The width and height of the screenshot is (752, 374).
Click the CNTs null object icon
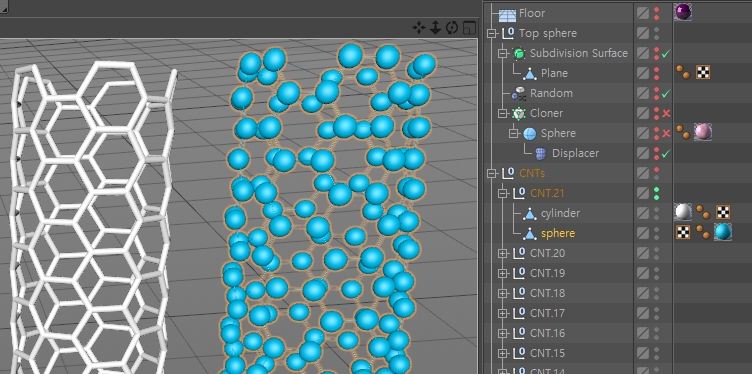pyautogui.click(x=508, y=173)
